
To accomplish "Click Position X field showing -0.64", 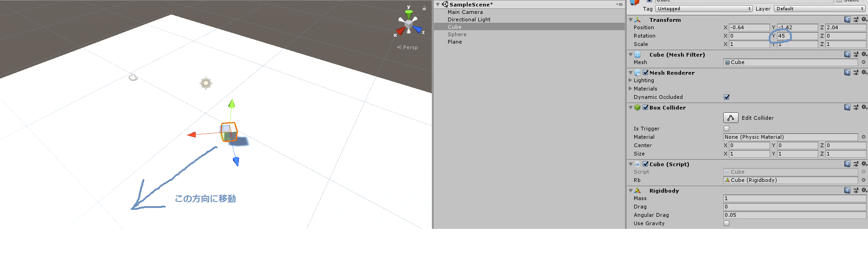I will [749, 27].
